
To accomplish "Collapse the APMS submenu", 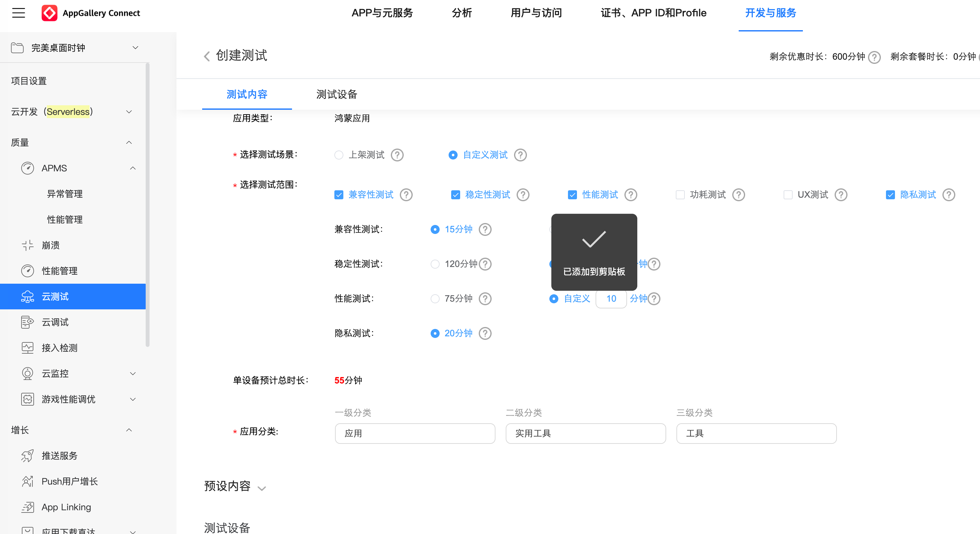I will (133, 168).
